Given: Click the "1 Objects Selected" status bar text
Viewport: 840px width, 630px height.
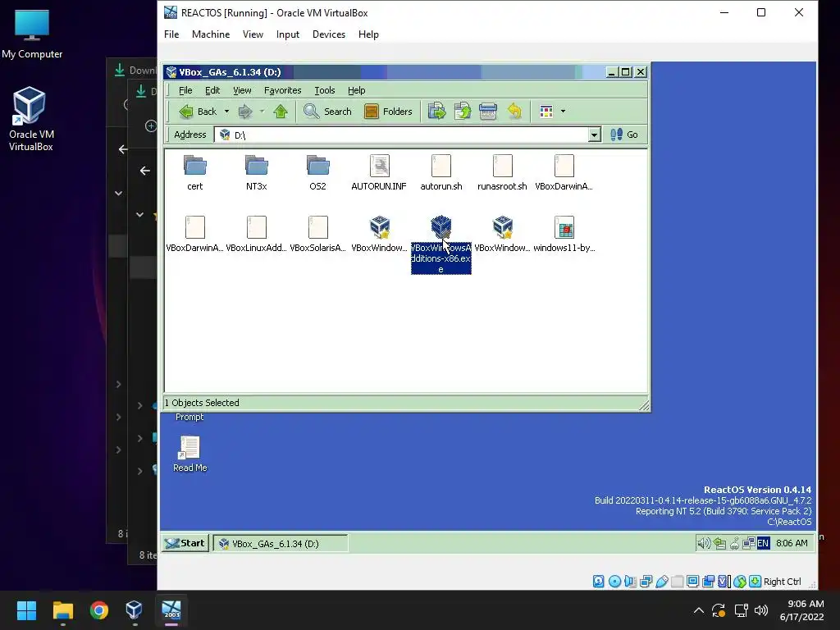Looking at the screenshot, I should point(202,403).
